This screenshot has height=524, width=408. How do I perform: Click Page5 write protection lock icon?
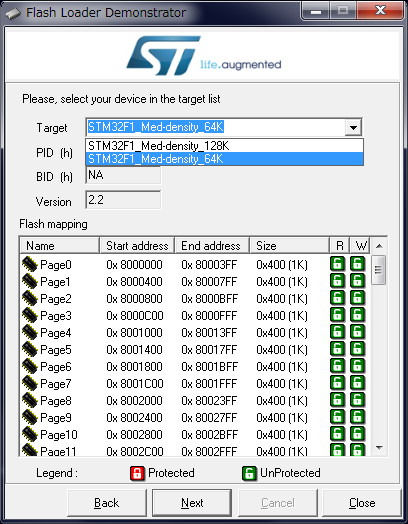coord(357,349)
